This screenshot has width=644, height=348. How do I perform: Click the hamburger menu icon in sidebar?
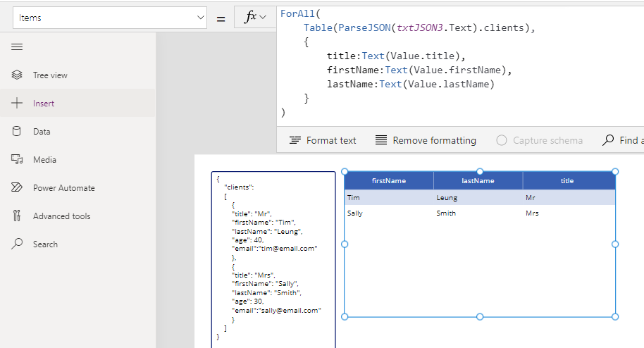[x=17, y=46]
